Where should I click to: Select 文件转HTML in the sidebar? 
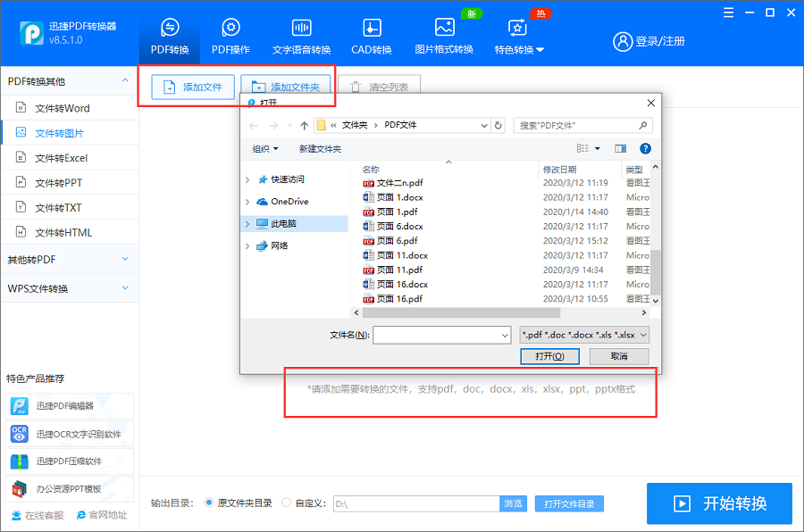pos(70,233)
